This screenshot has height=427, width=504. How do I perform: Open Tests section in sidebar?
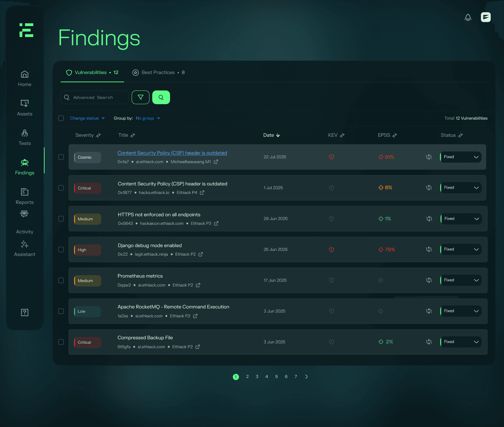[x=25, y=137]
